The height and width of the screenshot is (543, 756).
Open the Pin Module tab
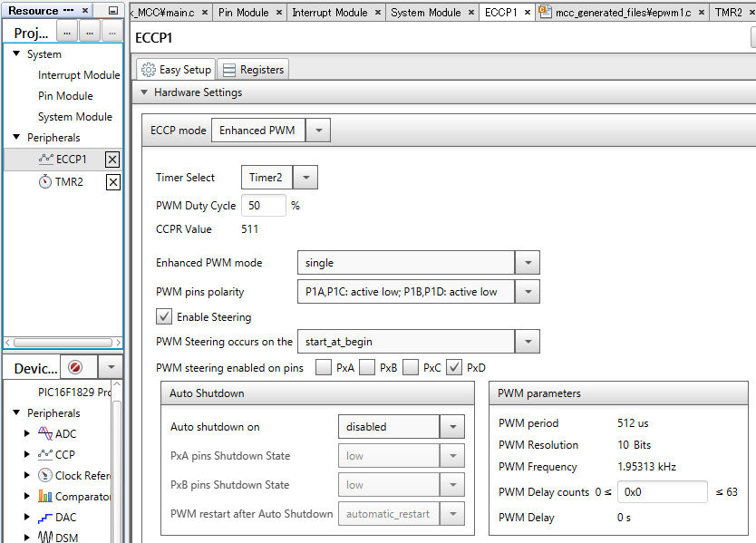coord(244,13)
